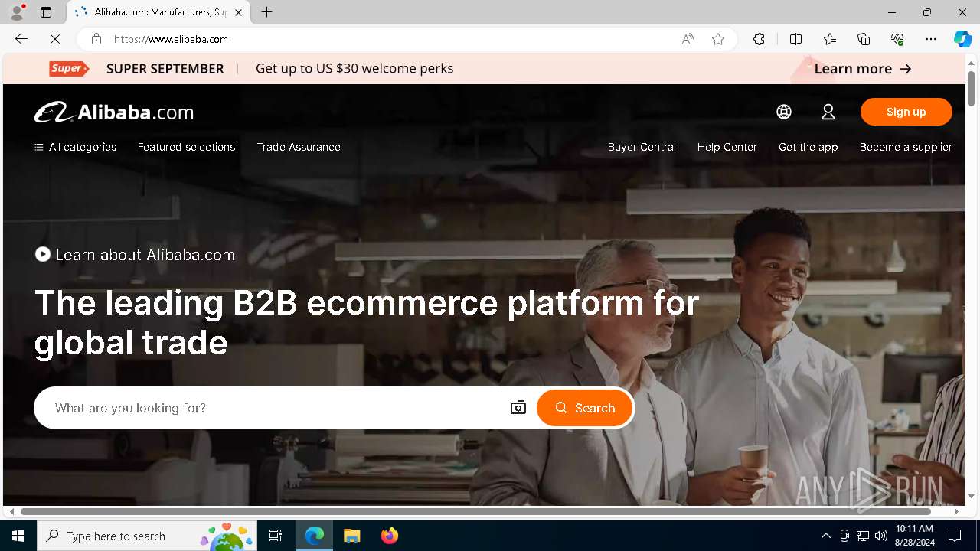This screenshot has width=980, height=551.
Task: Open a new tab with plus button
Action: (x=266, y=12)
